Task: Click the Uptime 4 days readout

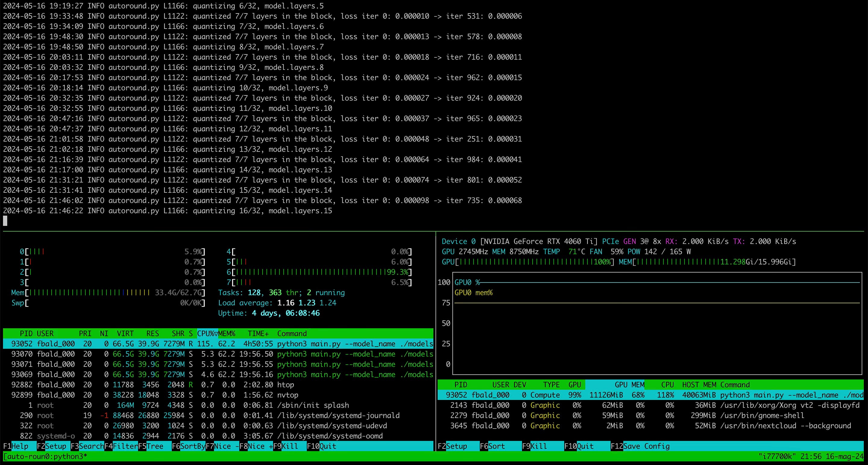Action: point(269,313)
